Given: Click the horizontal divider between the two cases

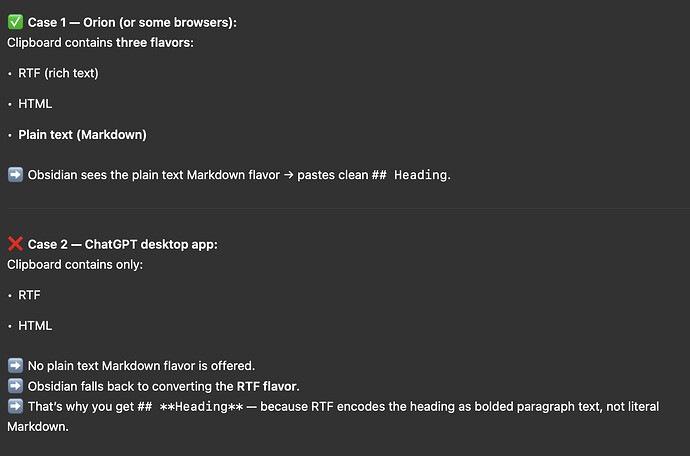Looking at the screenshot, I should [x=345, y=209].
